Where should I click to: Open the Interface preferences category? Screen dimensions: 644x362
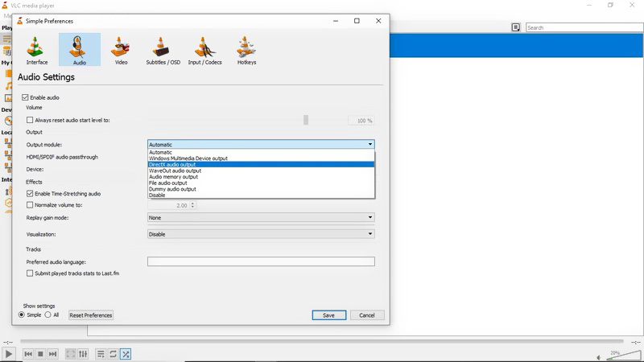click(37, 50)
